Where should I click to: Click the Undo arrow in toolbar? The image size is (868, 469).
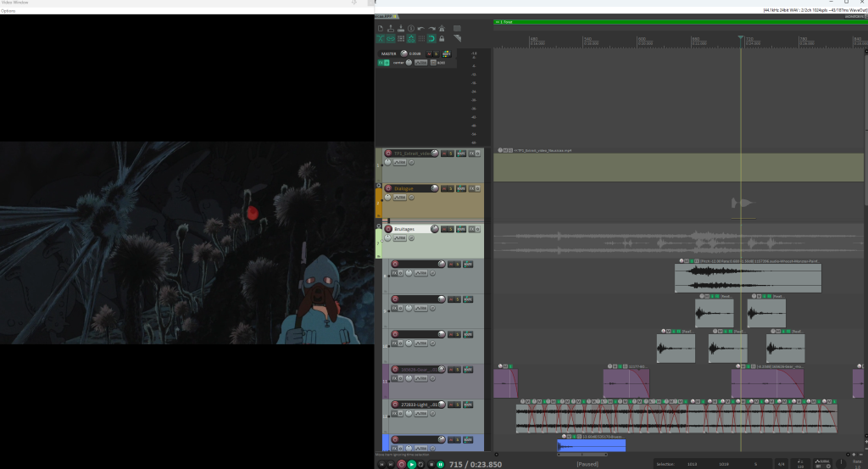pos(421,28)
